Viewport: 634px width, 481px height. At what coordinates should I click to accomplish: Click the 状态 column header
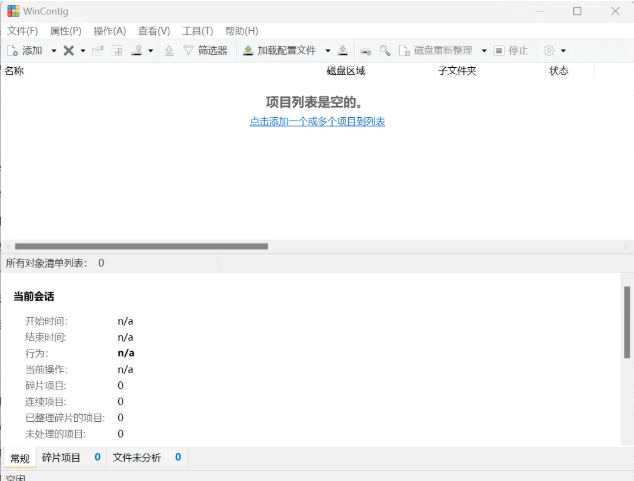tap(570, 71)
